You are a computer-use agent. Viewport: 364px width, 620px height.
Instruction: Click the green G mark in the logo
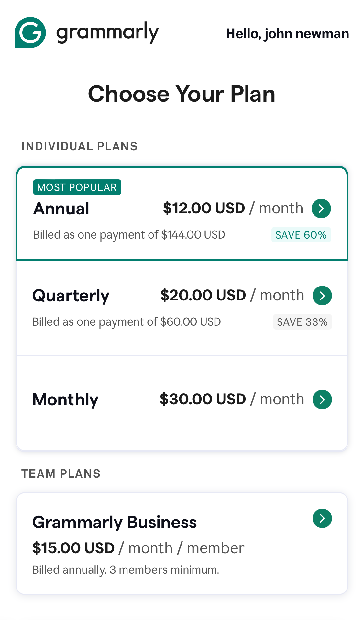pyautogui.click(x=30, y=32)
